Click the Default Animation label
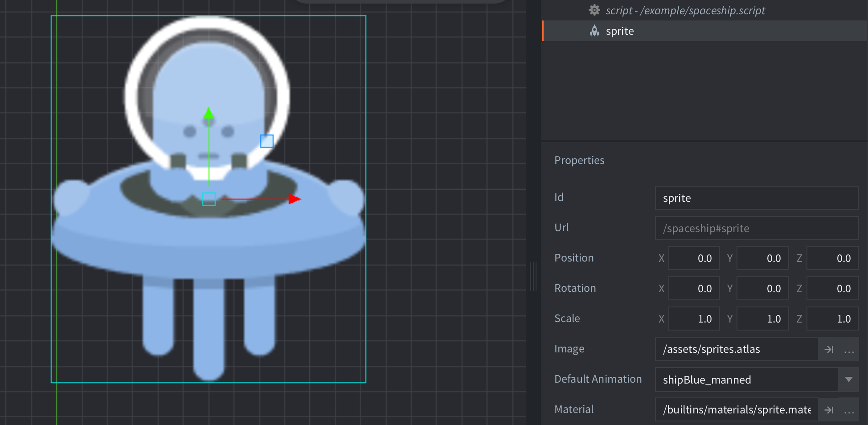Image resolution: width=868 pixels, height=425 pixels. (x=598, y=379)
